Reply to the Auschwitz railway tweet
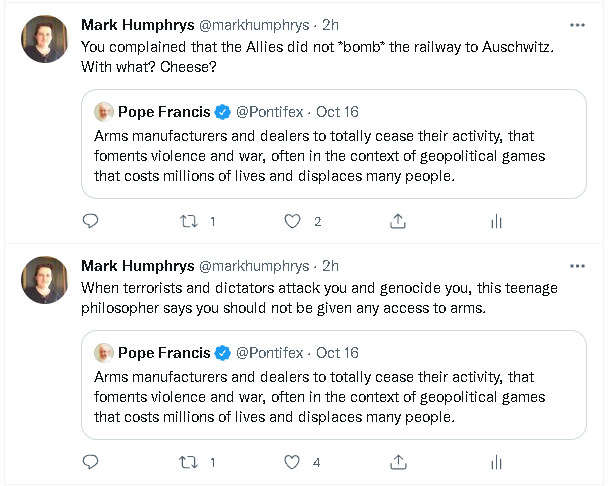 coord(90,221)
